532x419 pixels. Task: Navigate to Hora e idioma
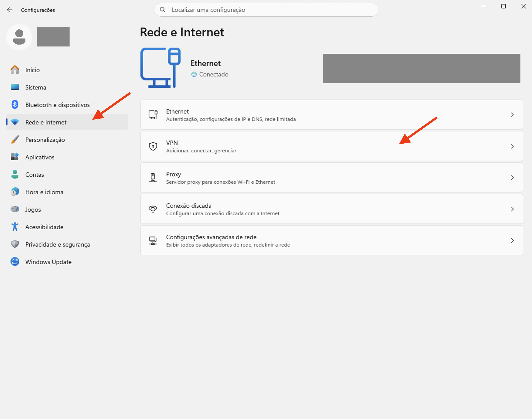pyautogui.click(x=67, y=192)
